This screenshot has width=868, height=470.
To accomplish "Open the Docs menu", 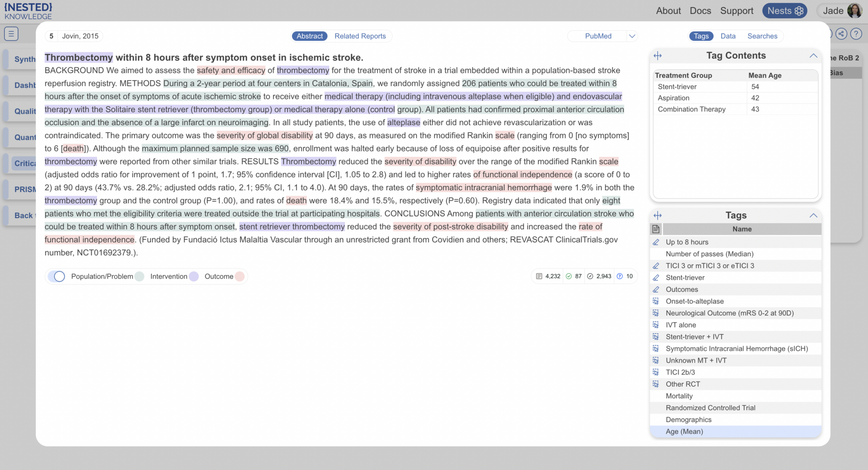I will 700,11.
